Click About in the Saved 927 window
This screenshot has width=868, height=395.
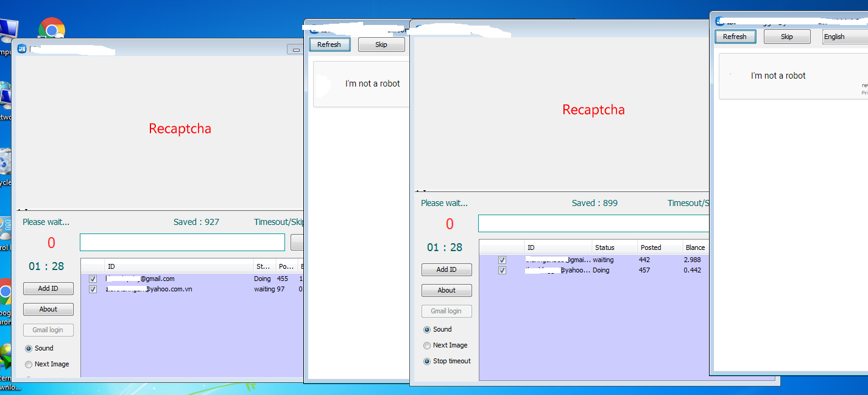48,309
